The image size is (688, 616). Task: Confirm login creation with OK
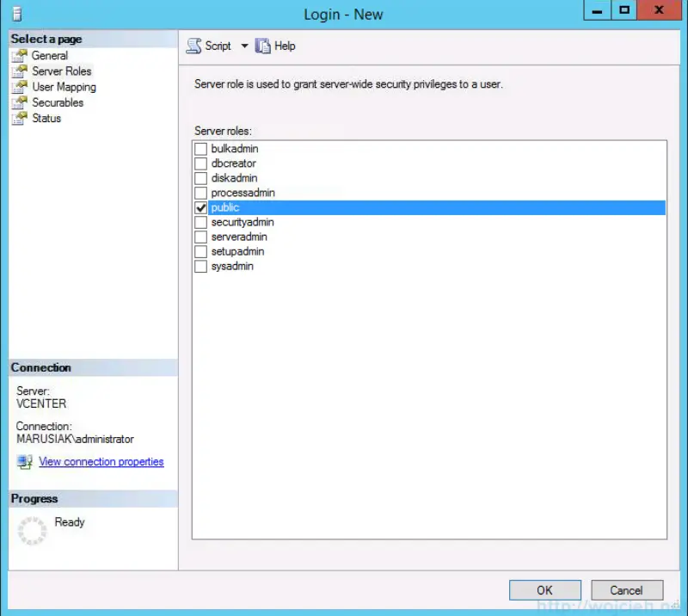coord(544,589)
